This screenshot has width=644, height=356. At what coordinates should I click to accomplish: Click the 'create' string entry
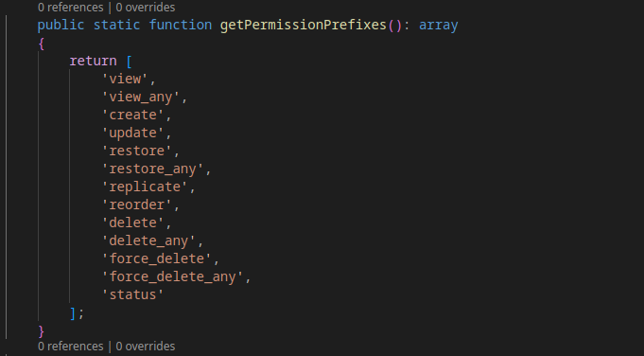coord(132,116)
